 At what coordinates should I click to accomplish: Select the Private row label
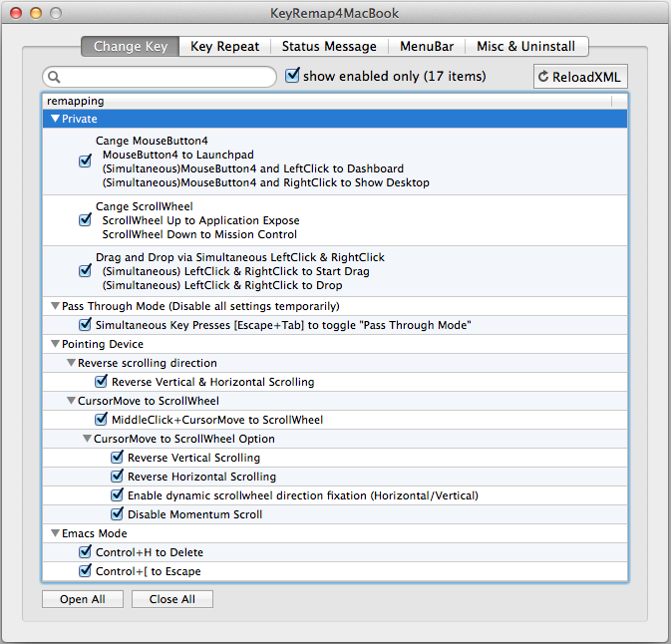point(79,119)
